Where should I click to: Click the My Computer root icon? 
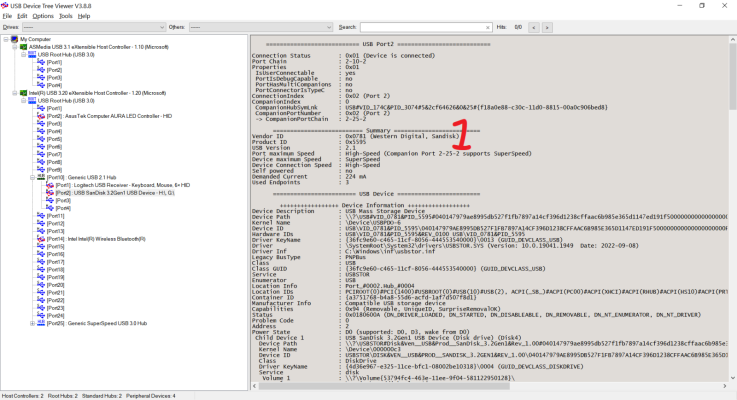click(x=14, y=39)
